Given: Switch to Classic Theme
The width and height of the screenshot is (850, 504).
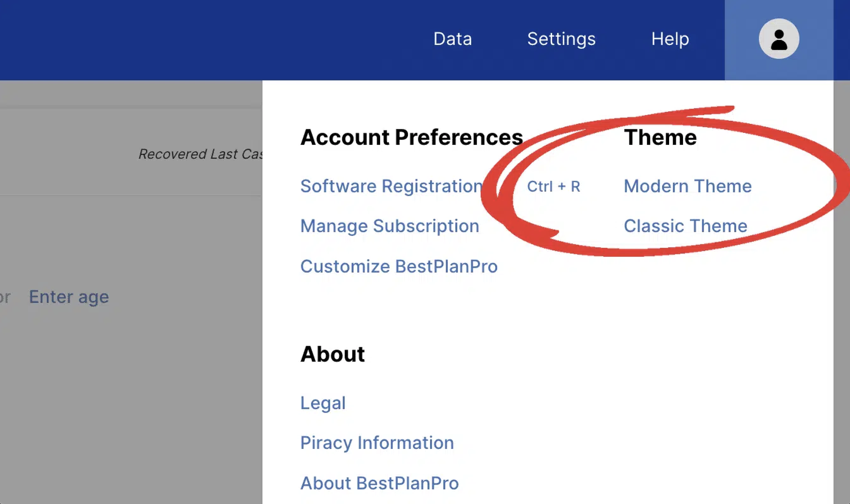Looking at the screenshot, I should coord(685,226).
